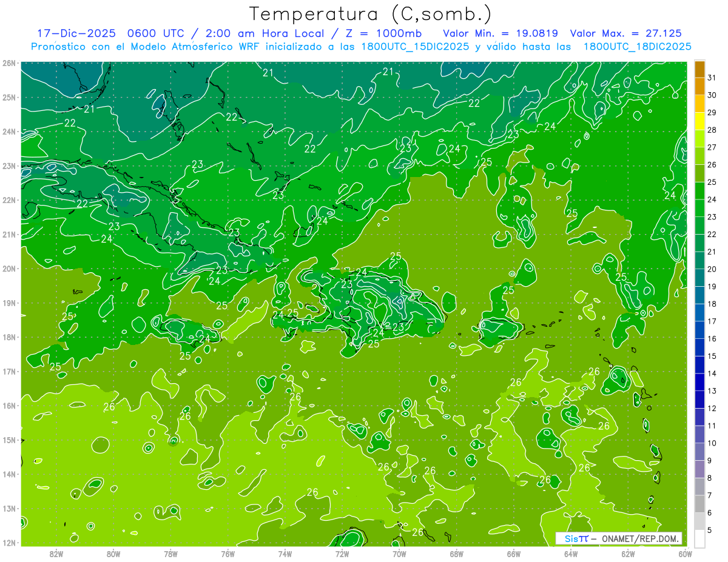Click the legend label '15'
Screen dimensions: 728x562
(712, 356)
